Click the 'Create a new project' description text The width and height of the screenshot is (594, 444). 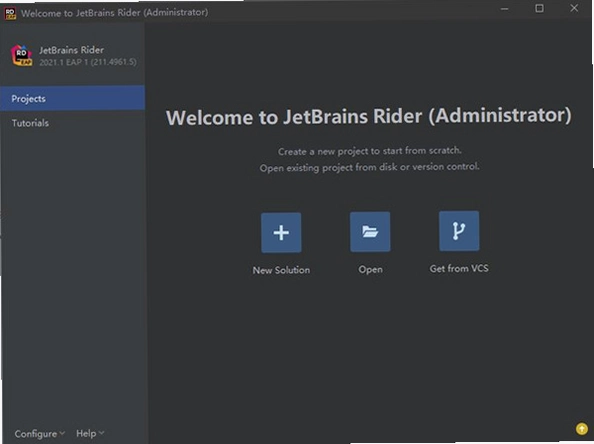(x=370, y=151)
